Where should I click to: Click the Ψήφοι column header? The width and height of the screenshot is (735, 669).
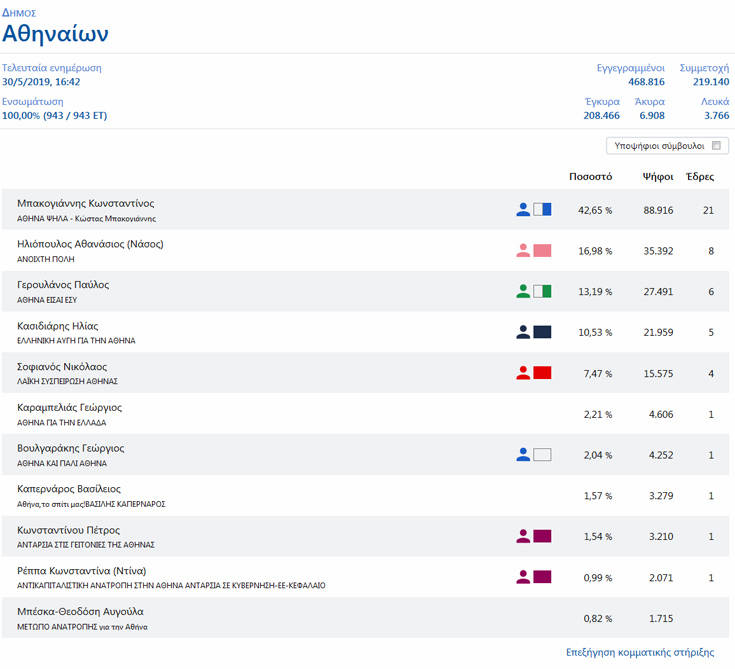(656, 177)
